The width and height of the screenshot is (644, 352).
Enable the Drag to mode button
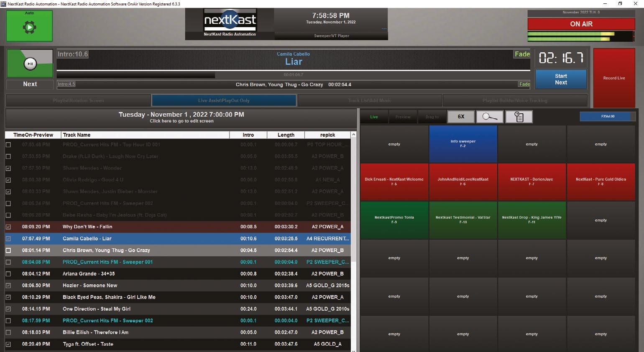coord(432,117)
